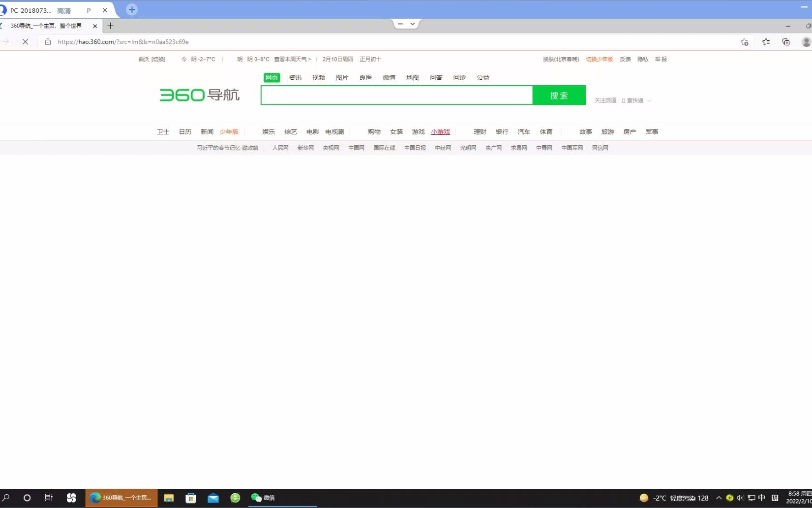Close the 360导航 browser tab
The width and height of the screenshot is (812, 508).
coord(95,26)
